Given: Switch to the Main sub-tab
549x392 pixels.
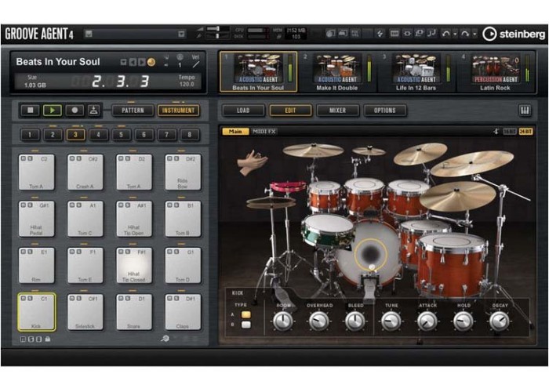Looking at the screenshot, I should (235, 131).
